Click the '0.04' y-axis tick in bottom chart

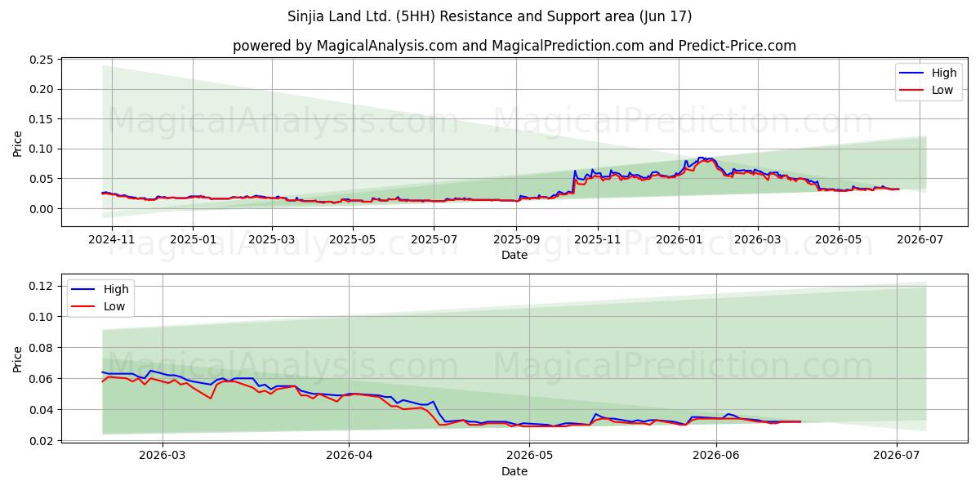[x=41, y=410]
